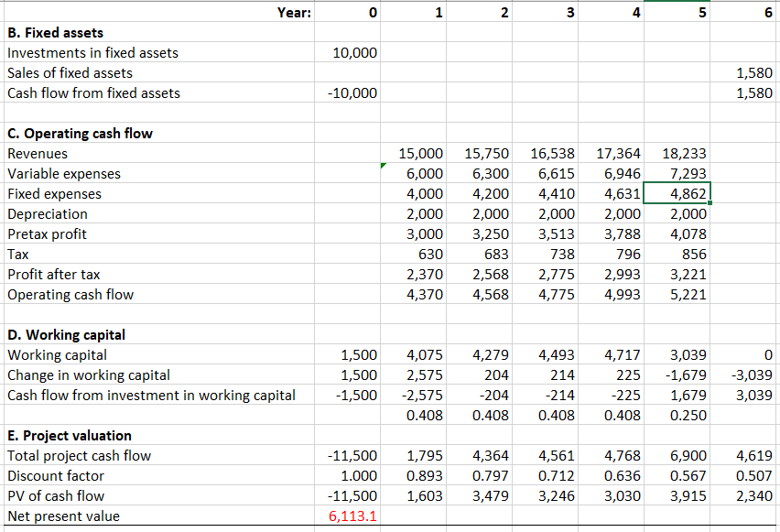This screenshot has height=532, width=780.
Task: Click the Investments value 10,000
Action: tap(347, 52)
